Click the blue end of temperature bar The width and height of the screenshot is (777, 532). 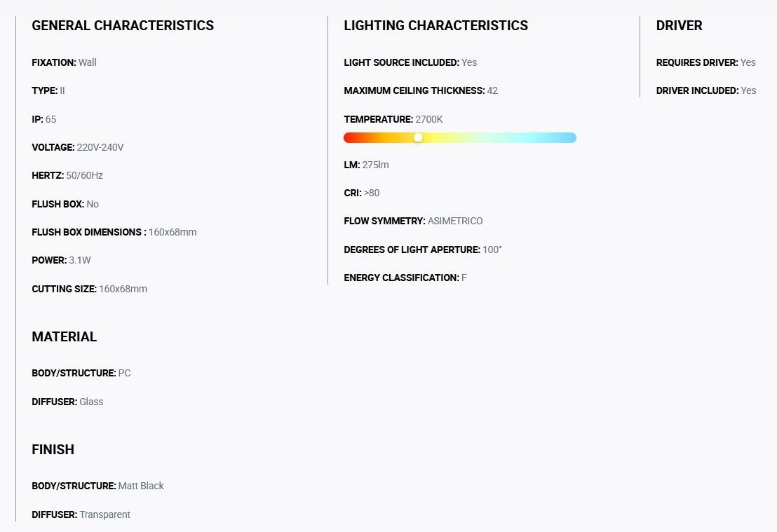click(x=569, y=137)
